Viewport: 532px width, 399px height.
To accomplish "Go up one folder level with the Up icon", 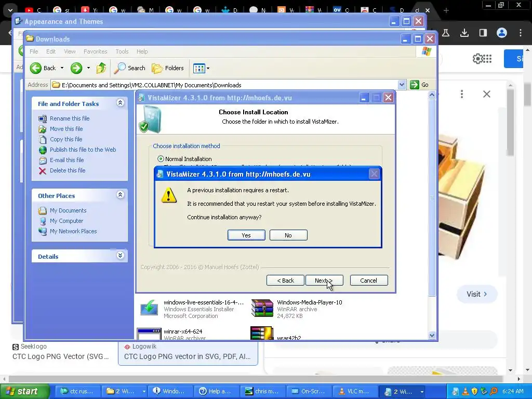I will coord(101,68).
